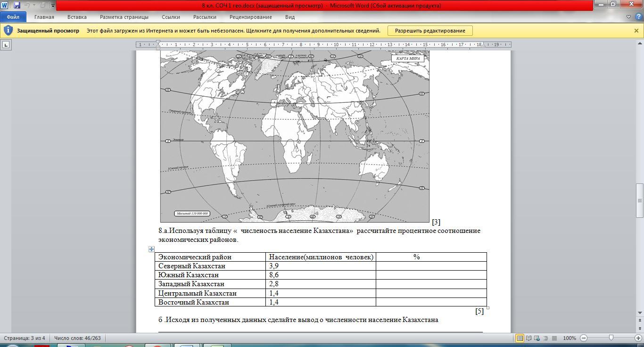Click the Число слов: 46/263 word count

(x=77, y=338)
